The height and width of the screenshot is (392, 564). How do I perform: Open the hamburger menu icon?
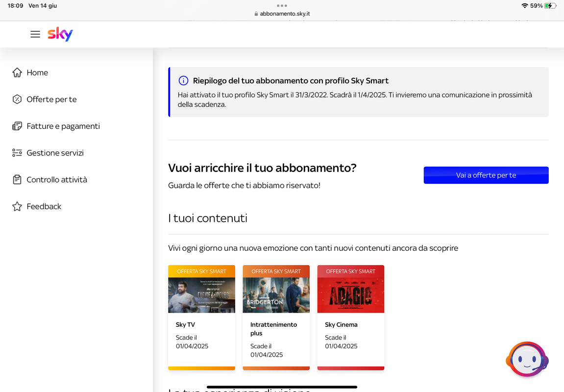[35, 34]
